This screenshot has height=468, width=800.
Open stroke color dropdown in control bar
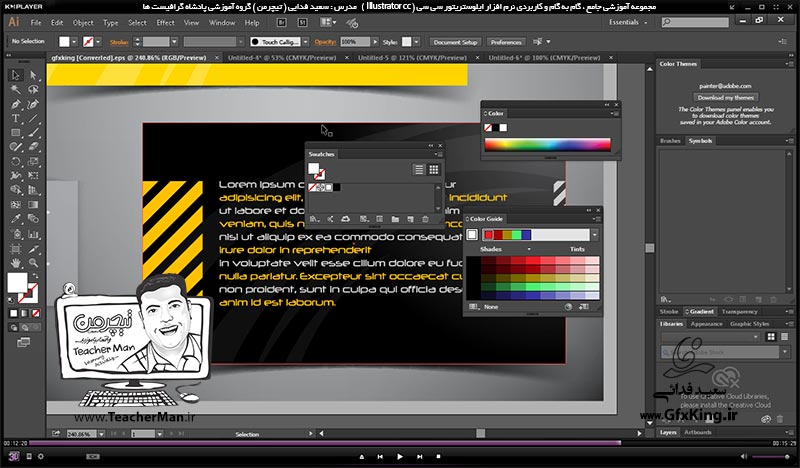pyautogui.click(x=98, y=42)
